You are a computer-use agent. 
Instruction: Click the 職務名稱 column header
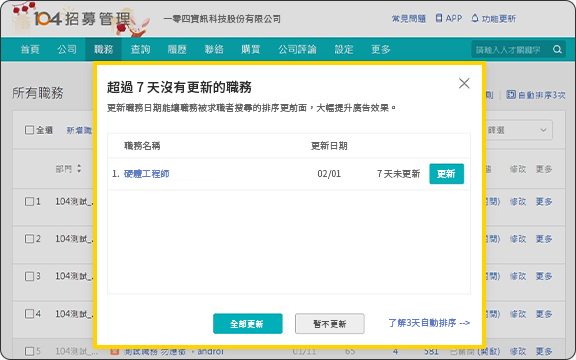(x=142, y=146)
